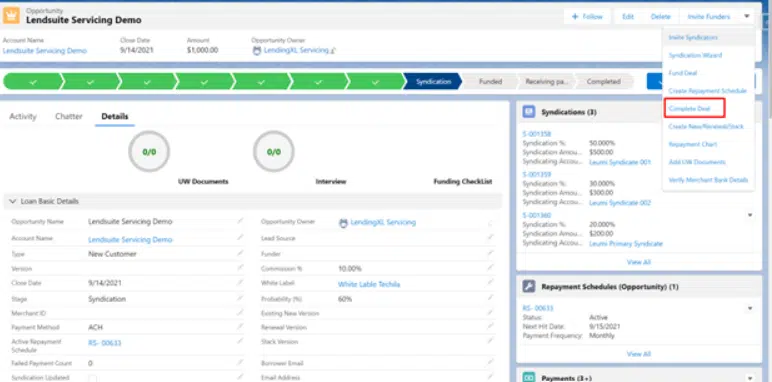Viewport: 772px width, 382px height.
Task: Click the Follow button
Action: (587, 16)
